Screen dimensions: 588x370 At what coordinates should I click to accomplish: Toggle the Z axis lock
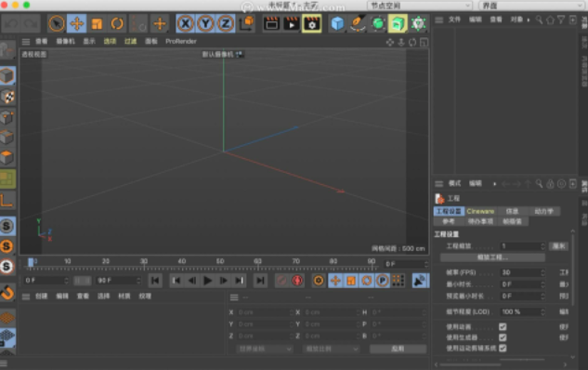(x=226, y=23)
